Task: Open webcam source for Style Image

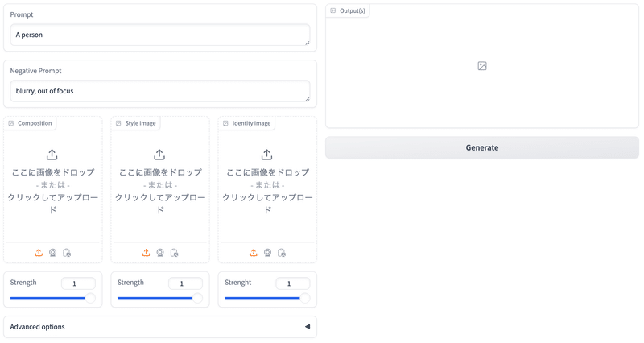Action: [x=160, y=253]
